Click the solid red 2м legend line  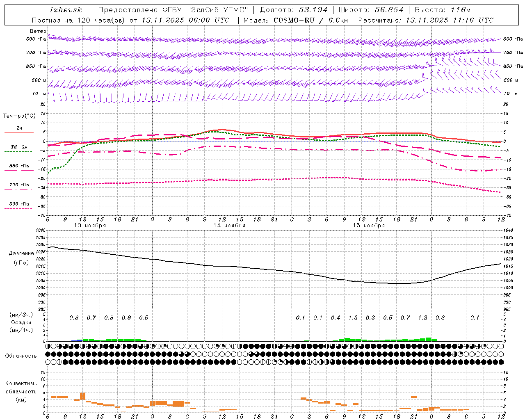tap(19, 133)
